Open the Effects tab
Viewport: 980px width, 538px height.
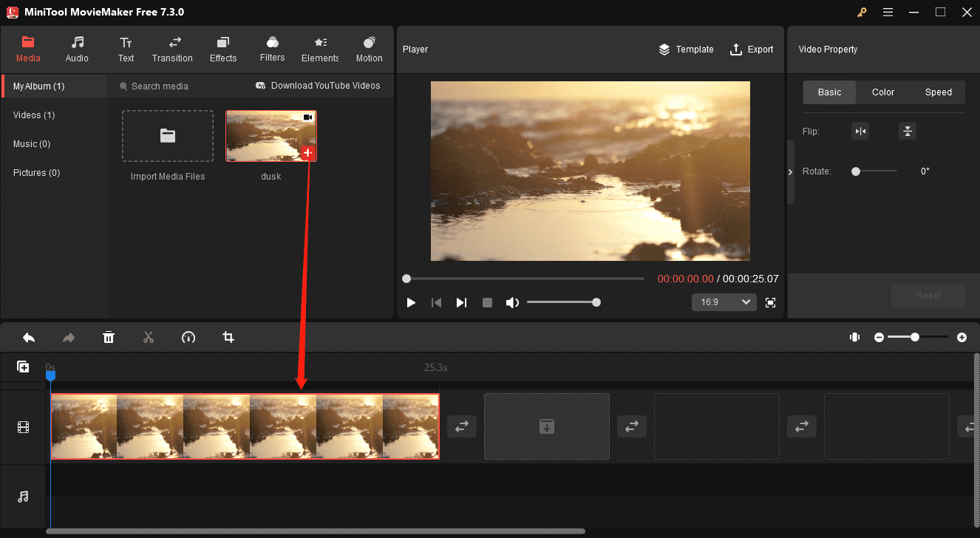(x=223, y=49)
